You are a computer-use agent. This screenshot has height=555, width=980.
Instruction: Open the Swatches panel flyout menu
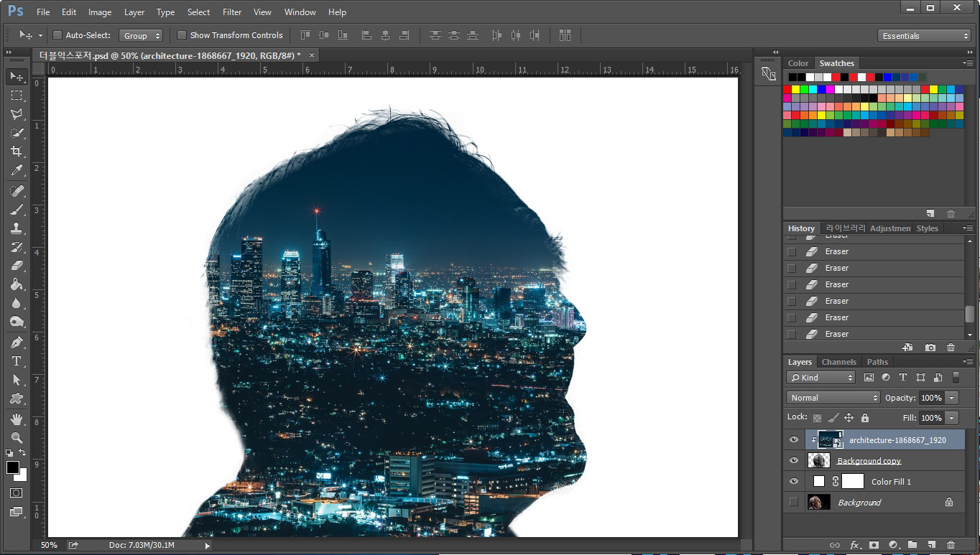968,63
